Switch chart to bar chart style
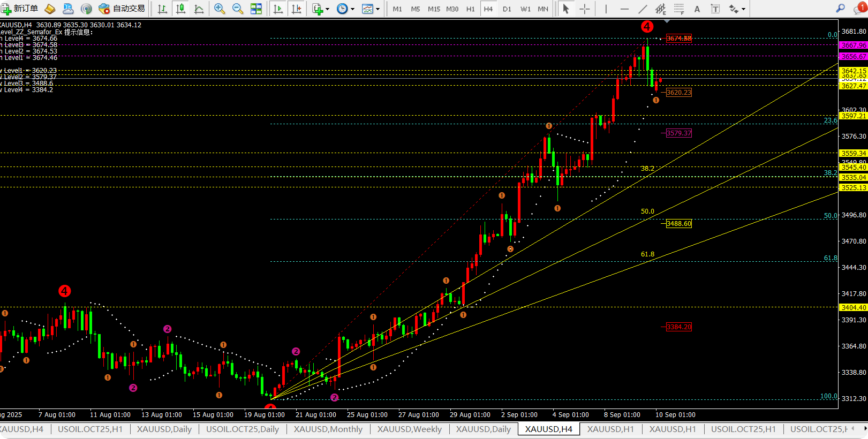 [163, 9]
